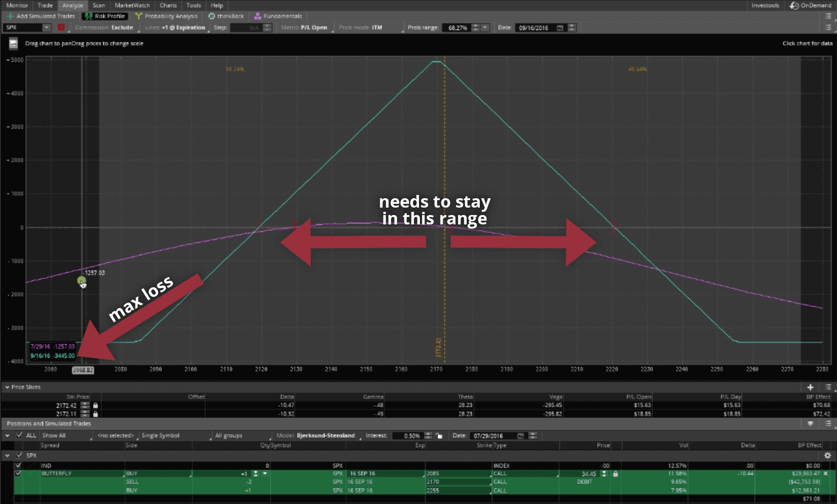Click Positions and Simulated Trades filter icon
The height and width of the screenshot is (504, 837).
(810, 424)
